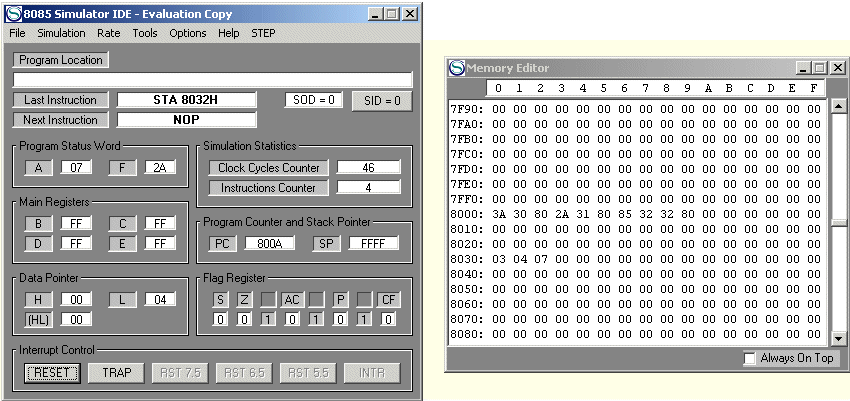Click the Instructions Counter button
The image size is (850, 401).
[268, 187]
